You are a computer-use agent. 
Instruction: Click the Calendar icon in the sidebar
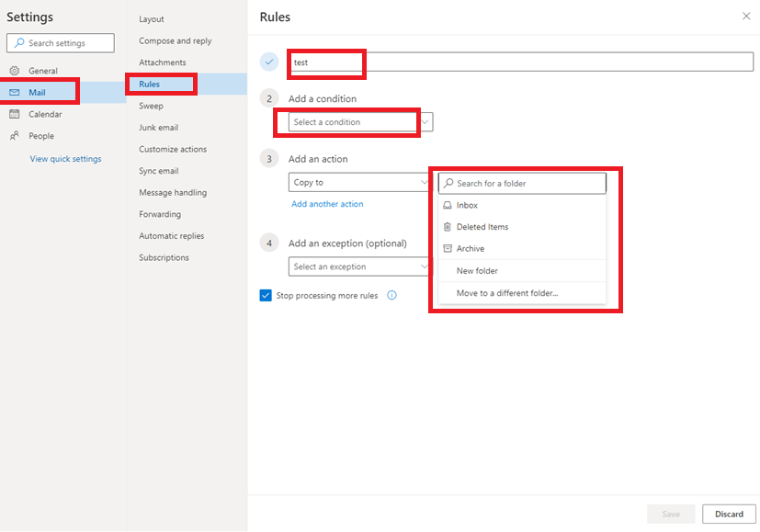pos(15,114)
